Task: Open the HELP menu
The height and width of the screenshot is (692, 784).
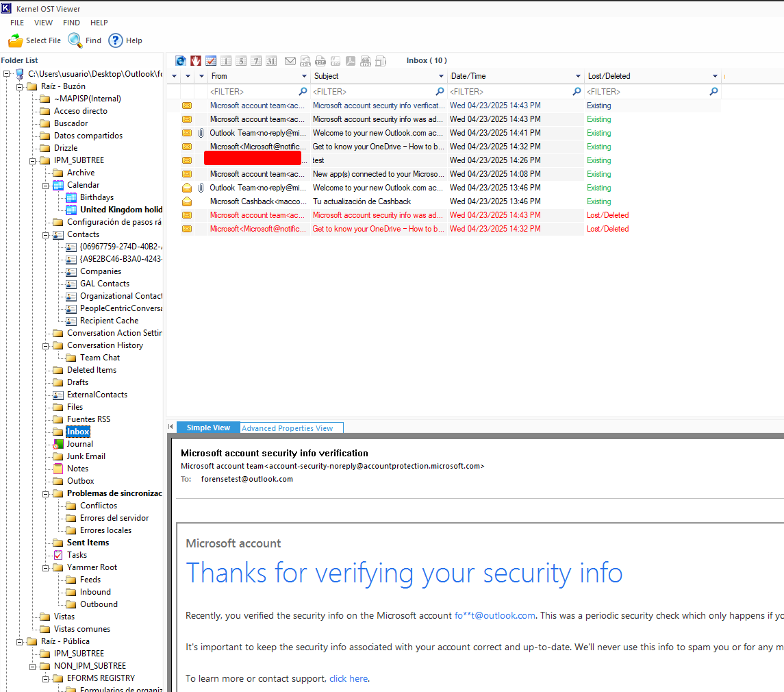Action: 99,23
